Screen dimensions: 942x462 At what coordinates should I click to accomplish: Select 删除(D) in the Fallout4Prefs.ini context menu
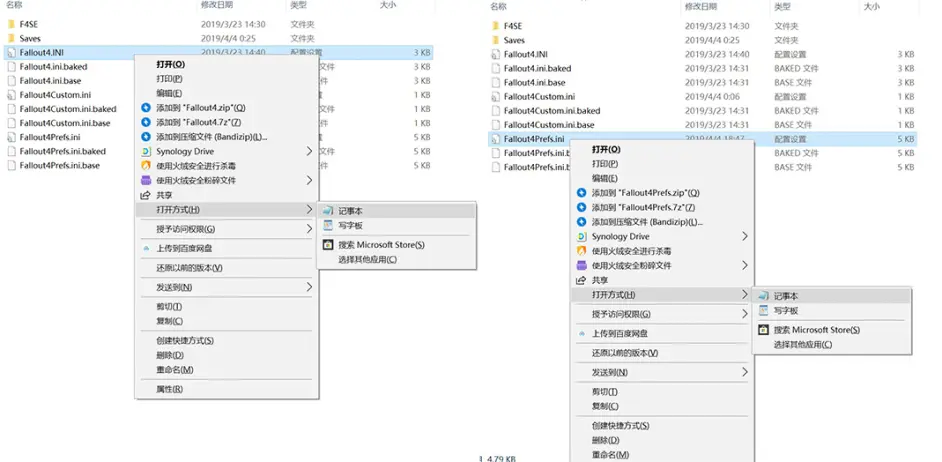point(605,440)
